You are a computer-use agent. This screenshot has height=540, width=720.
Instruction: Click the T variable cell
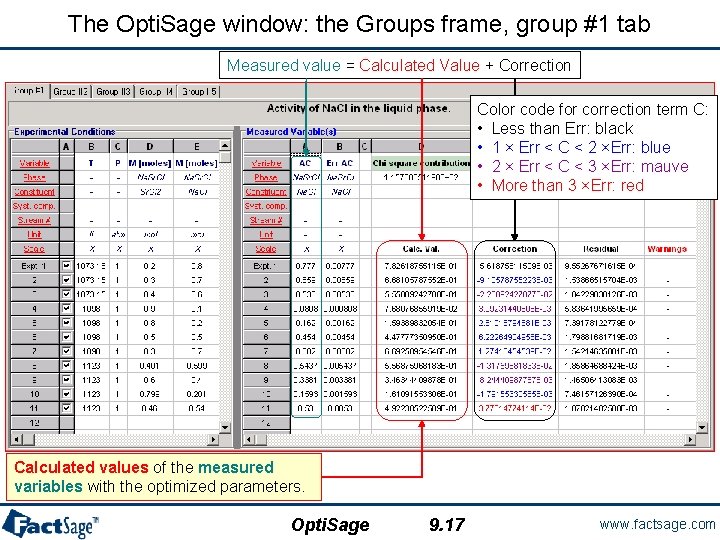91,163
